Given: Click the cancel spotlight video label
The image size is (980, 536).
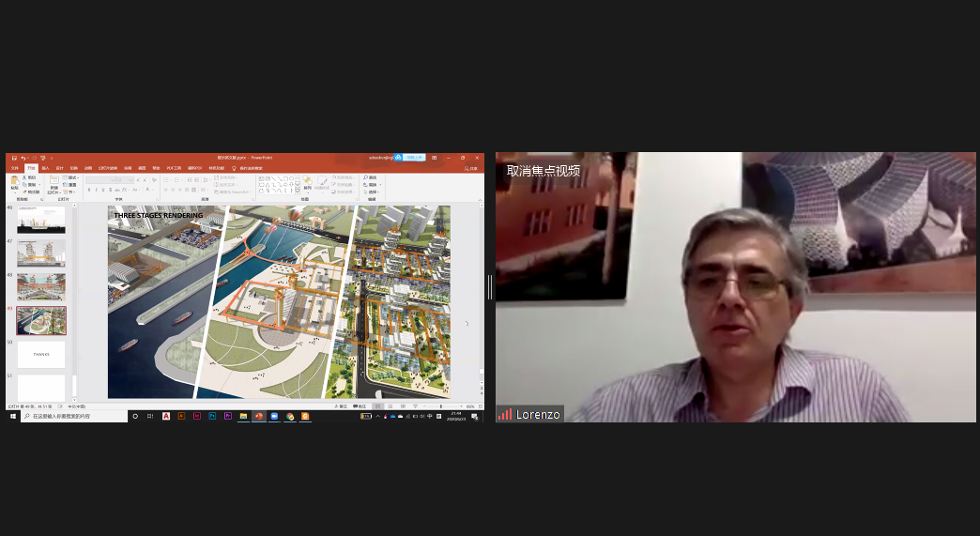Looking at the screenshot, I should 543,171.
